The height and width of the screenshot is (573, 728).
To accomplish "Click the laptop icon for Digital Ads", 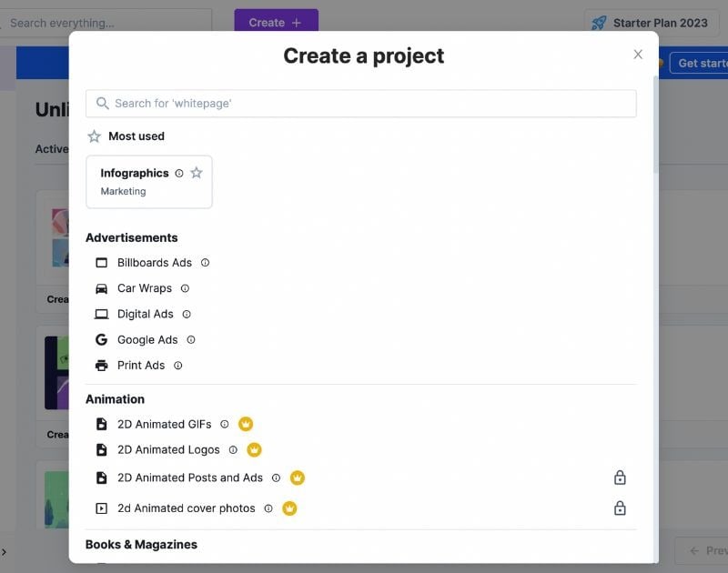I will [x=101, y=314].
